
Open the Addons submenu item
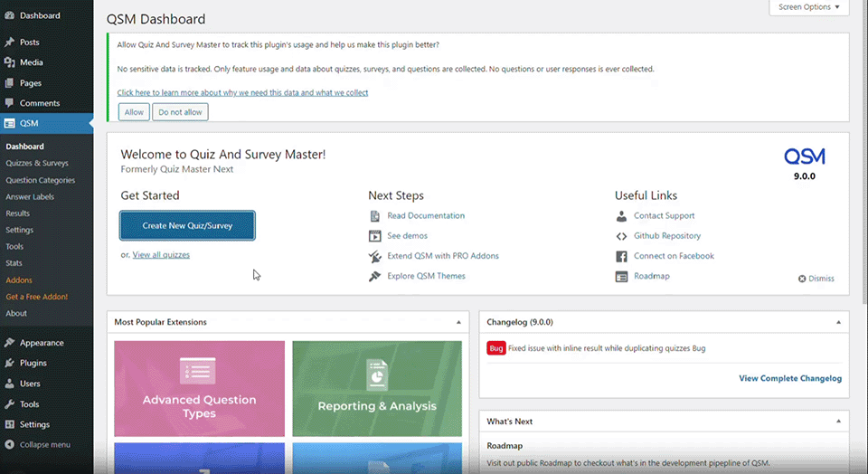[19, 280]
